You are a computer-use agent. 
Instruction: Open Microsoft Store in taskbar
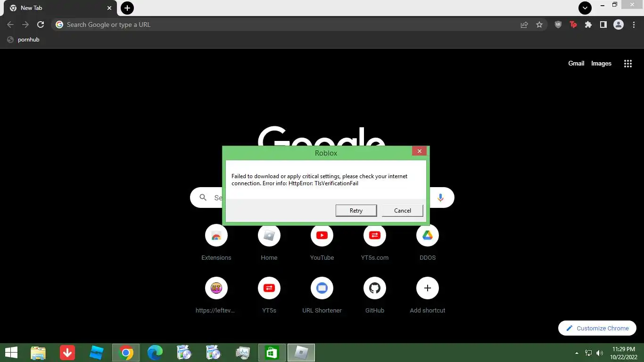click(x=272, y=353)
